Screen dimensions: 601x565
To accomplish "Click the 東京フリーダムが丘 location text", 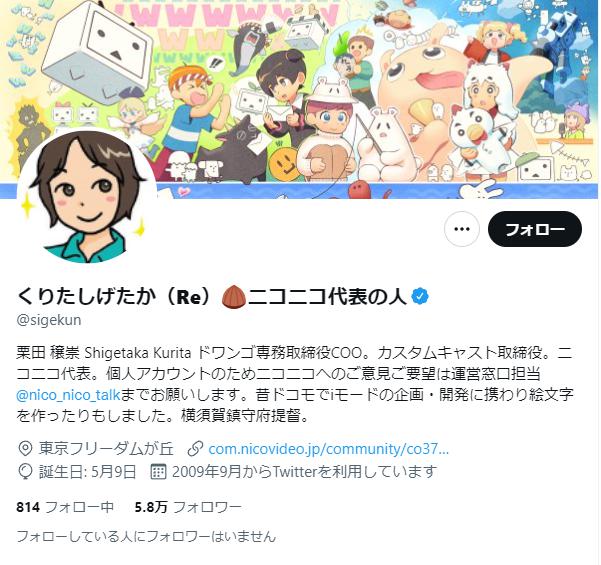I will [106, 449].
